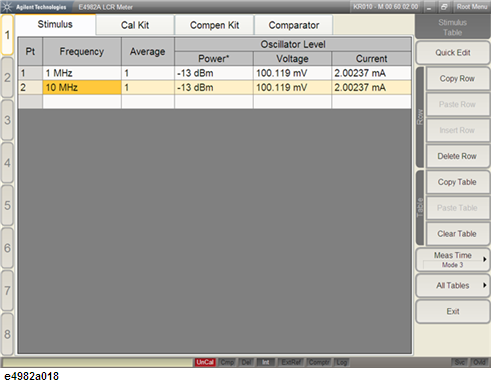This screenshot has width=491, height=382.
Task: Click the Agilent Technologies logo icon
Action: coord(7,7)
